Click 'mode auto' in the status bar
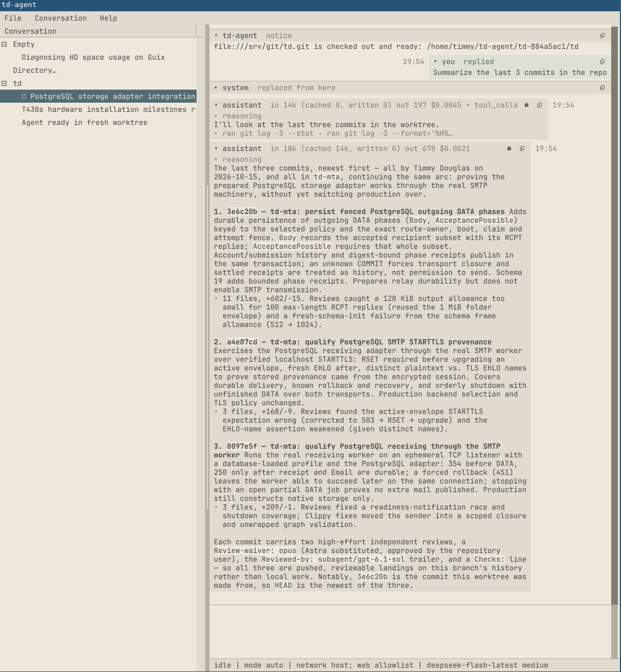 click(264, 665)
